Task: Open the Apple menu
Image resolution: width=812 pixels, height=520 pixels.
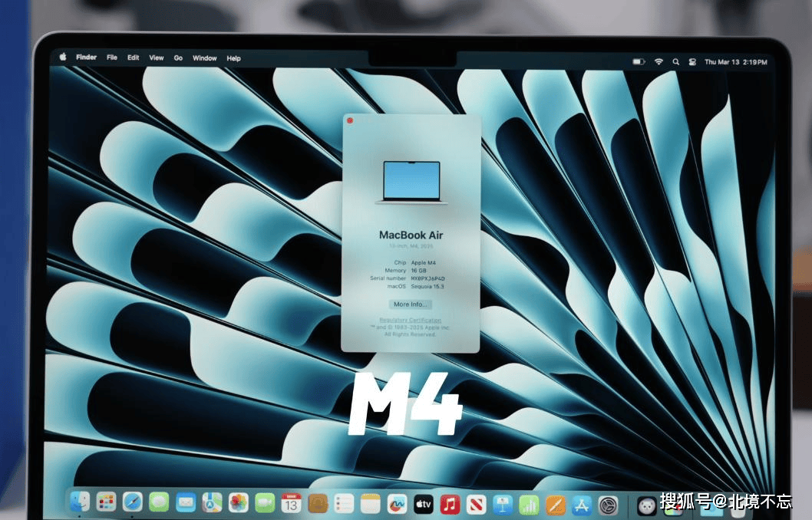Action: pos(63,58)
